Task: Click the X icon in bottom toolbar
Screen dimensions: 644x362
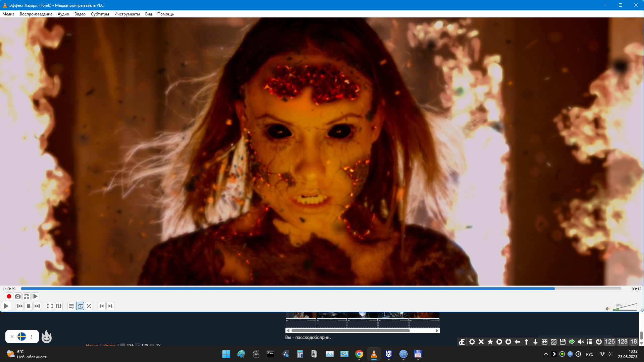Action: point(481,342)
